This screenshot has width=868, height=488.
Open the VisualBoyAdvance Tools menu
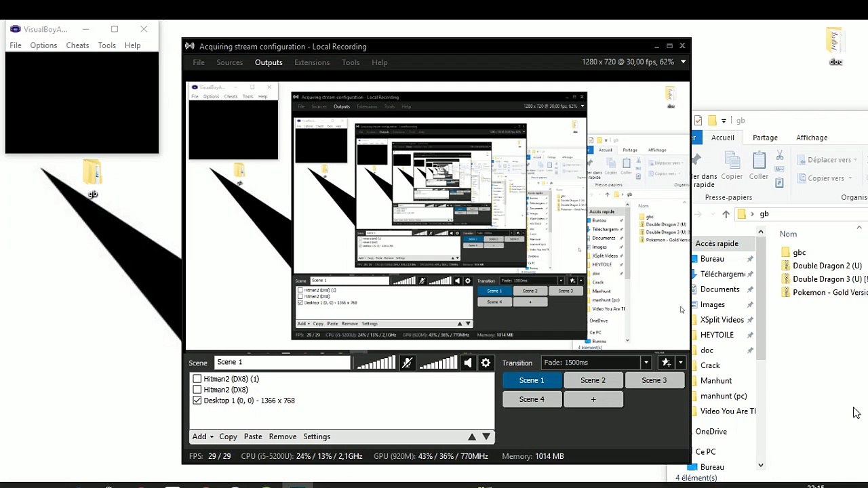point(107,45)
